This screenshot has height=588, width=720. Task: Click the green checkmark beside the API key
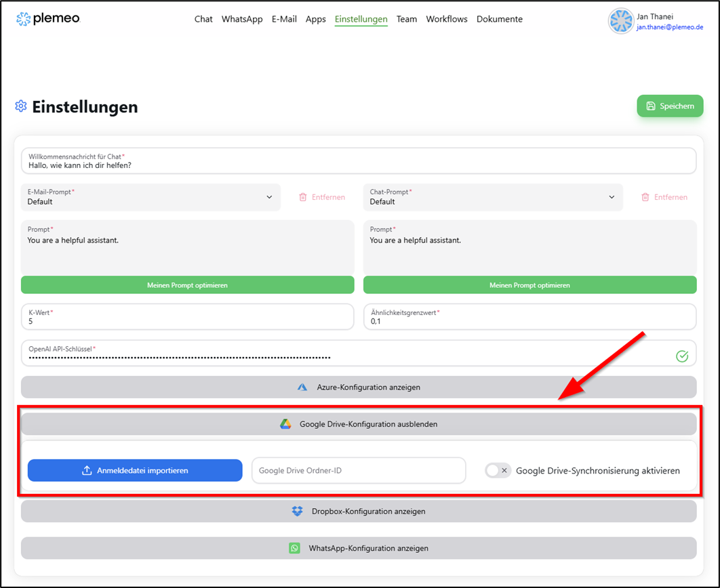tap(682, 356)
